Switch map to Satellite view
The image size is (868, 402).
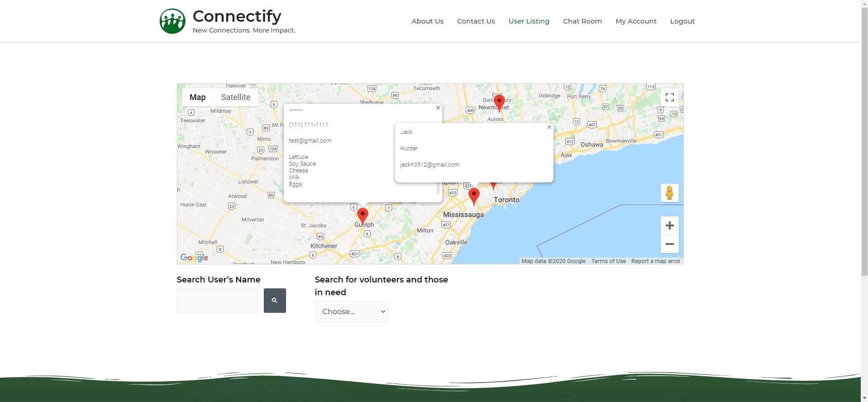point(236,97)
